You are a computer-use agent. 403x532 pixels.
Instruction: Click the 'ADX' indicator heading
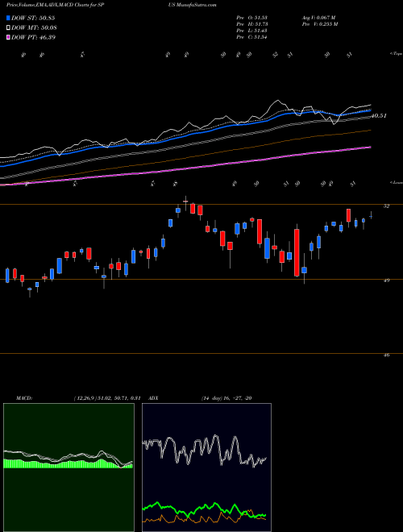point(154,398)
